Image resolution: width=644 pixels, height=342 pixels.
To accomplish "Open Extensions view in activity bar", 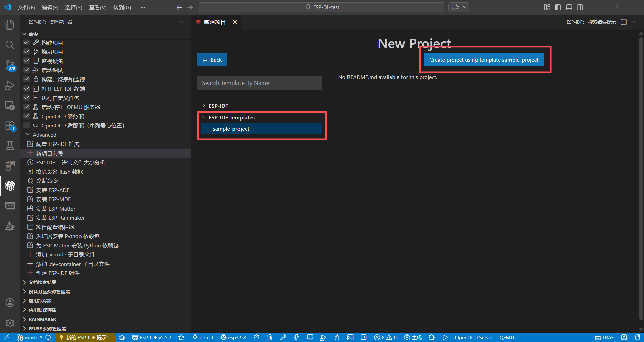I will 10,126.
